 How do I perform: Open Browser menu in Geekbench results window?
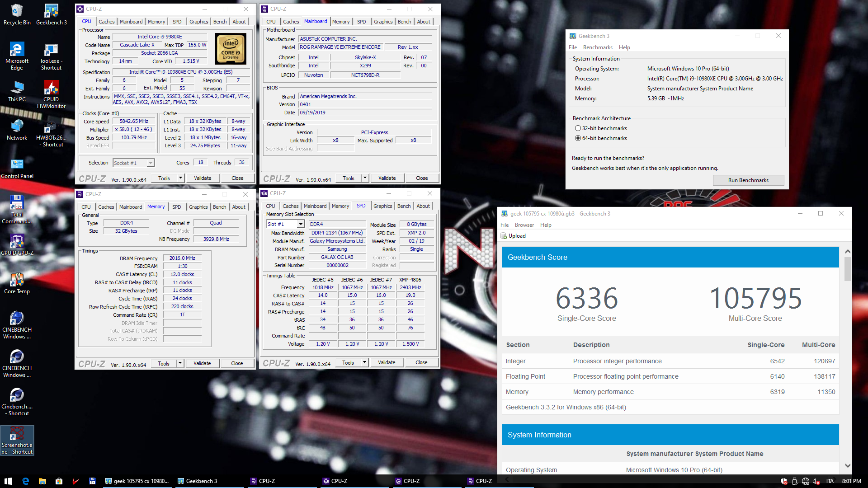(x=524, y=225)
